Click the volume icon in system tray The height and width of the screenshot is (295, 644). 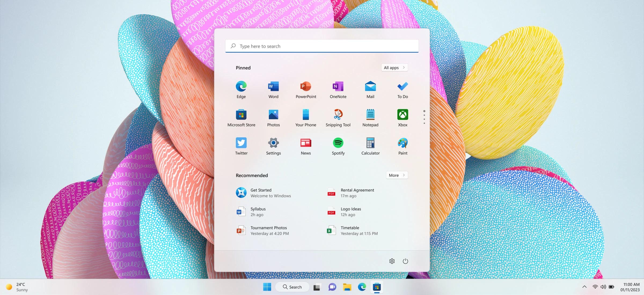tap(603, 287)
